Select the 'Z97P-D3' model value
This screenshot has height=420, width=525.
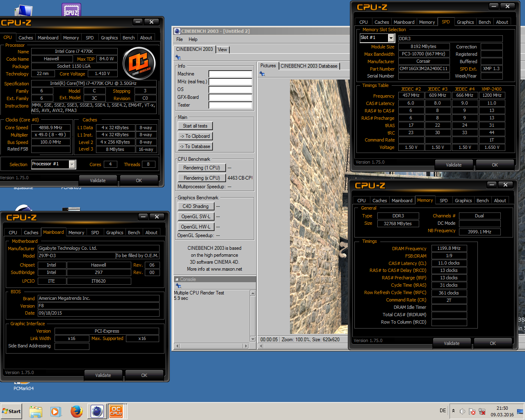[x=76, y=256]
